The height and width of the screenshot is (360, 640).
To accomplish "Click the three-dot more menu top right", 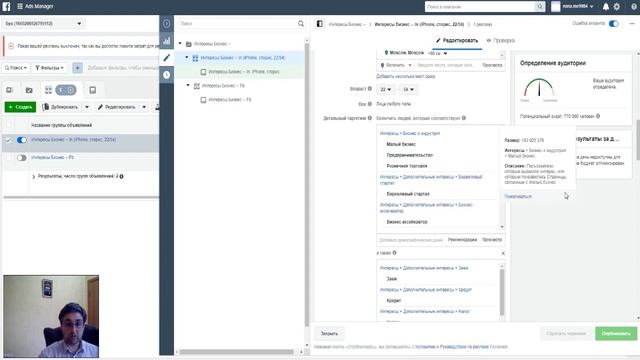I will pos(632,24).
